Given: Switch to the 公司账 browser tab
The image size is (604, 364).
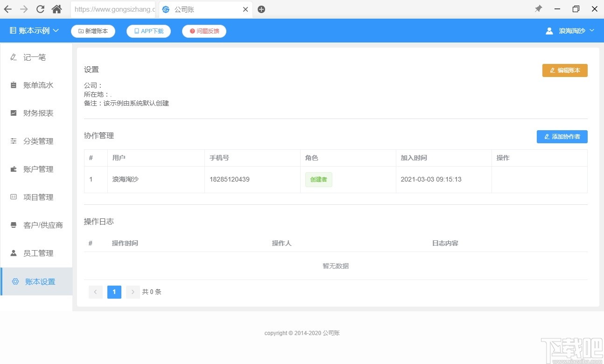Looking at the screenshot, I should (x=205, y=9).
